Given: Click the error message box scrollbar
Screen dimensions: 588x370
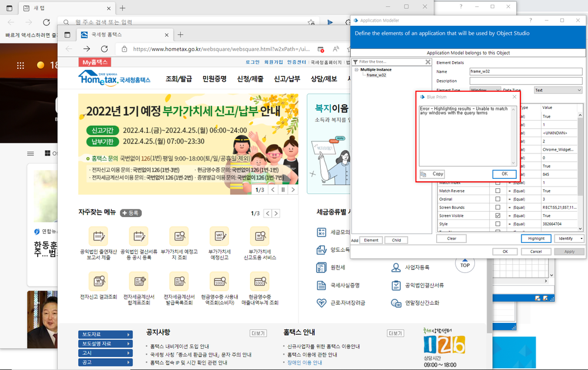Looking at the screenshot, I should tap(513, 136).
